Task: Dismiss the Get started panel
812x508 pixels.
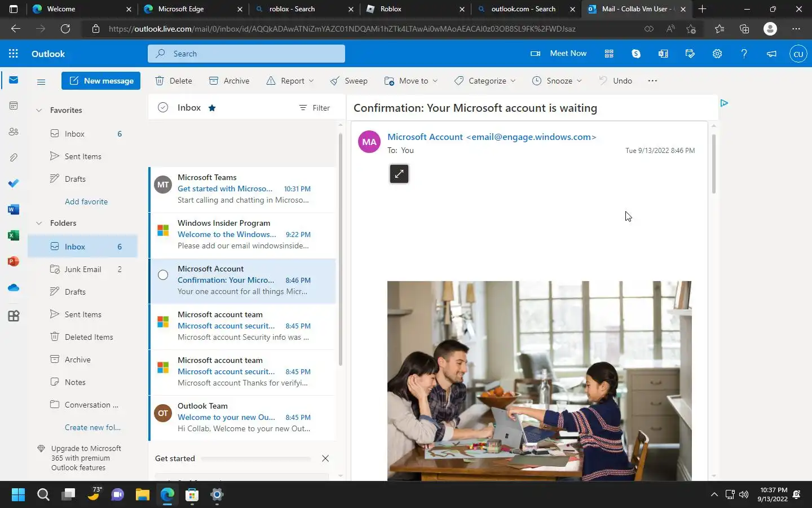Action: [x=325, y=458]
